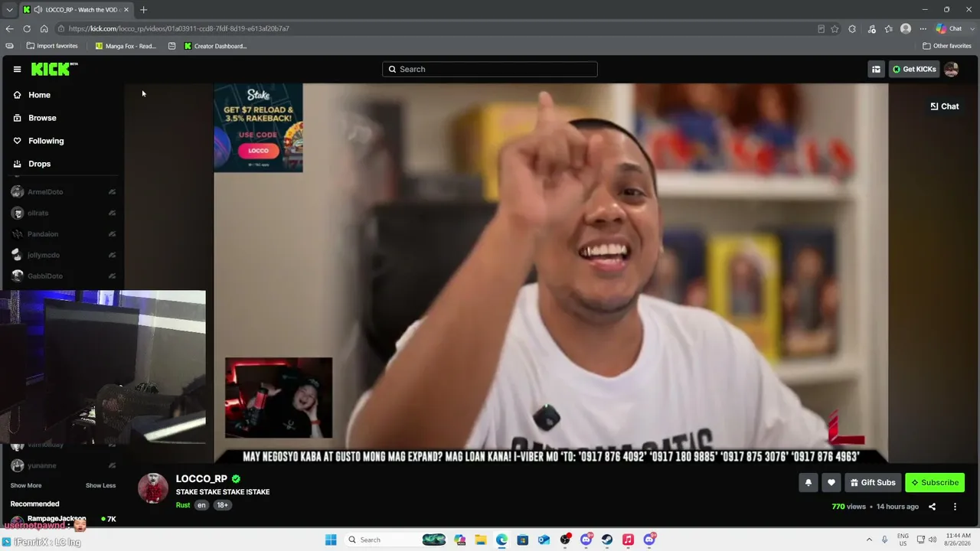
Task: Open the LOCCO_RP channel name link
Action: point(201,479)
